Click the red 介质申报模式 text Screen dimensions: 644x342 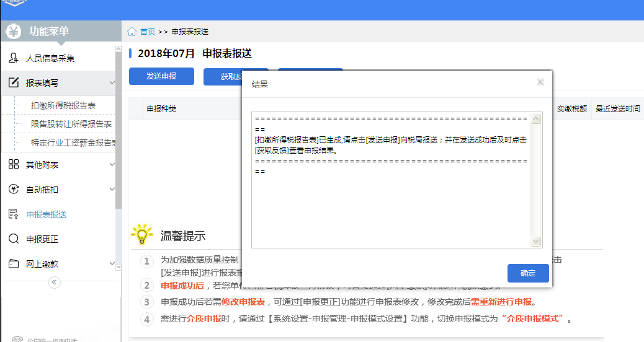click(x=533, y=318)
